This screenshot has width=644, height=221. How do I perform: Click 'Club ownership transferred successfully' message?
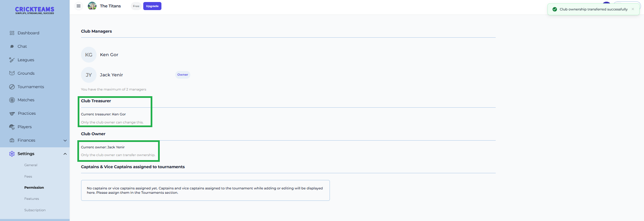point(594,9)
